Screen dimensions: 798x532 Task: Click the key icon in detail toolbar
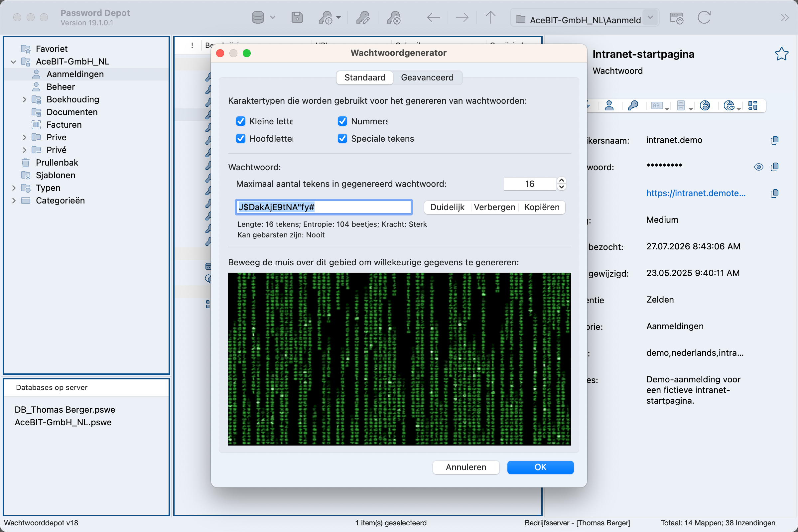pyautogui.click(x=633, y=106)
